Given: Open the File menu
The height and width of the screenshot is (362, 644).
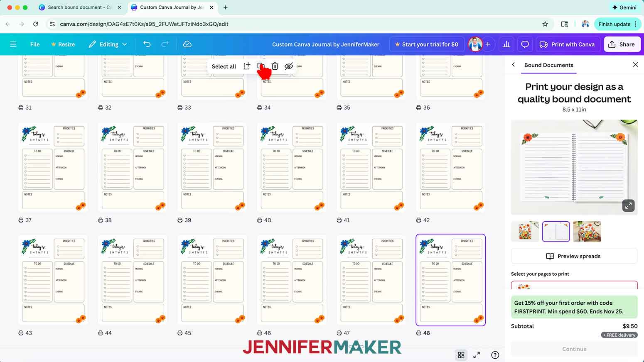Looking at the screenshot, I should point(35,44).
